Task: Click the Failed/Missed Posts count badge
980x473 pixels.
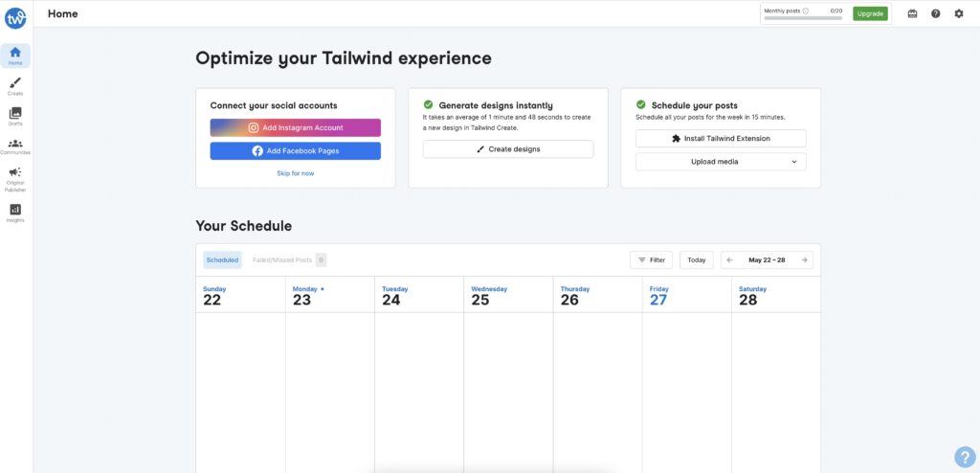Action: pos(321,259)
